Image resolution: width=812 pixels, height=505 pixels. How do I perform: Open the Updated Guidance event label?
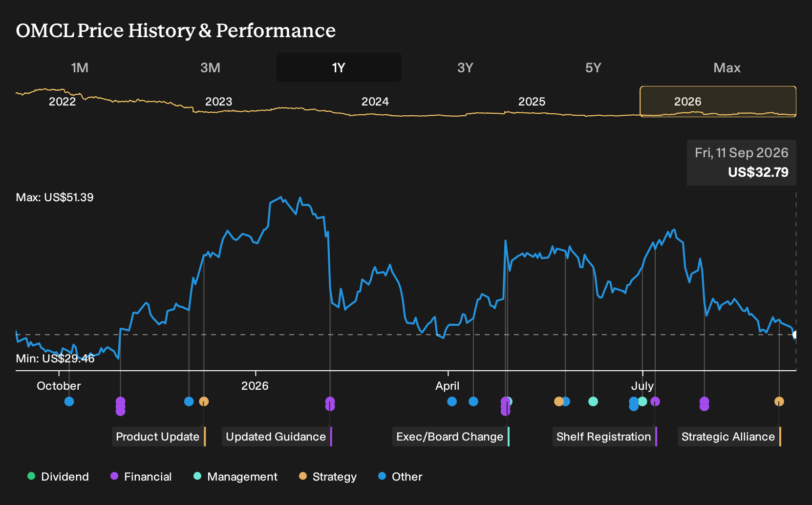point(277,437)
